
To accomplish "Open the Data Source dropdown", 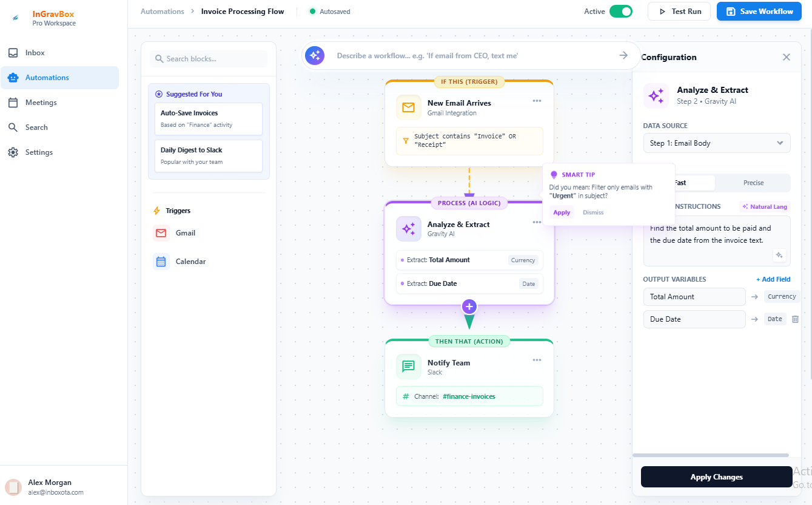I will click(x=717, y=143).
